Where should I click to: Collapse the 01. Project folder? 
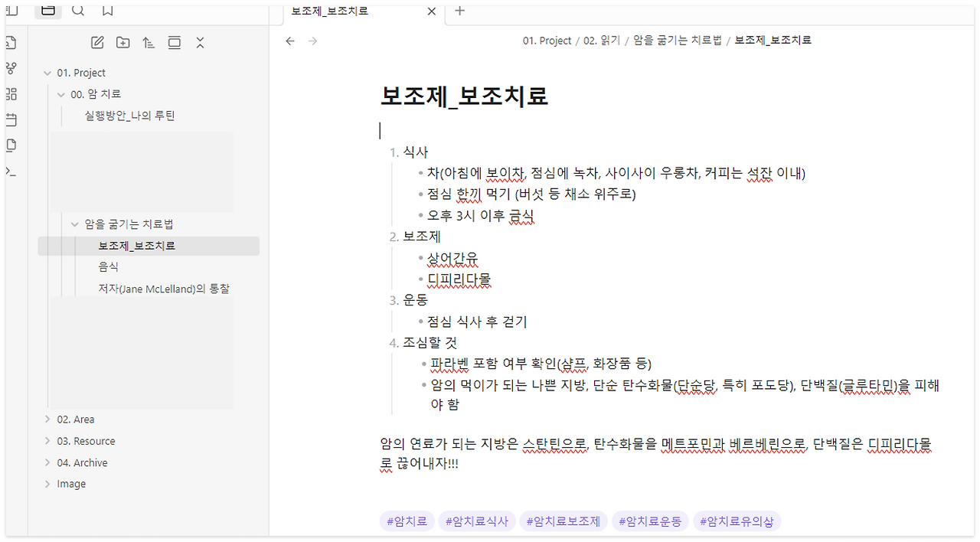click(47, 73)
